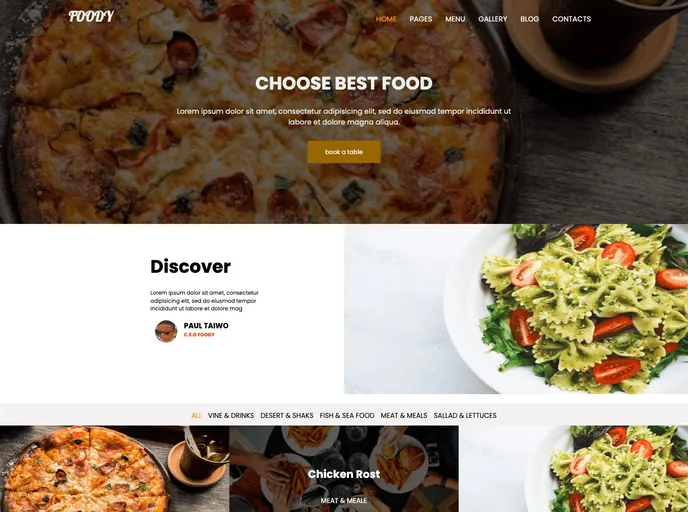Select the All filter tab
Image resolution: width=688 pixels, height=512 pixels.
tap(196, 415)
